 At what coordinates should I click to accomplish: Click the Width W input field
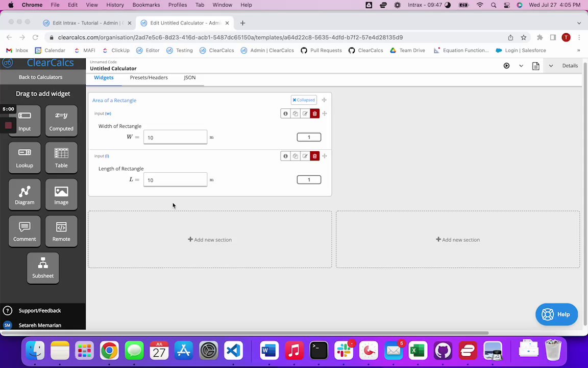click(175, 137)
